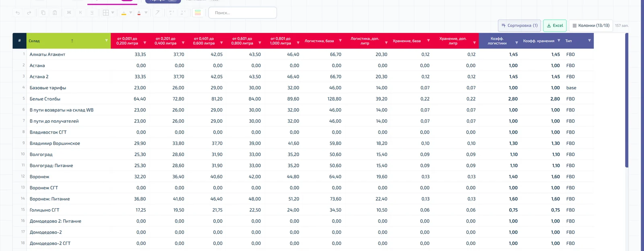
Task: Open the color scale formatting swatch
Action: (198, 13)
